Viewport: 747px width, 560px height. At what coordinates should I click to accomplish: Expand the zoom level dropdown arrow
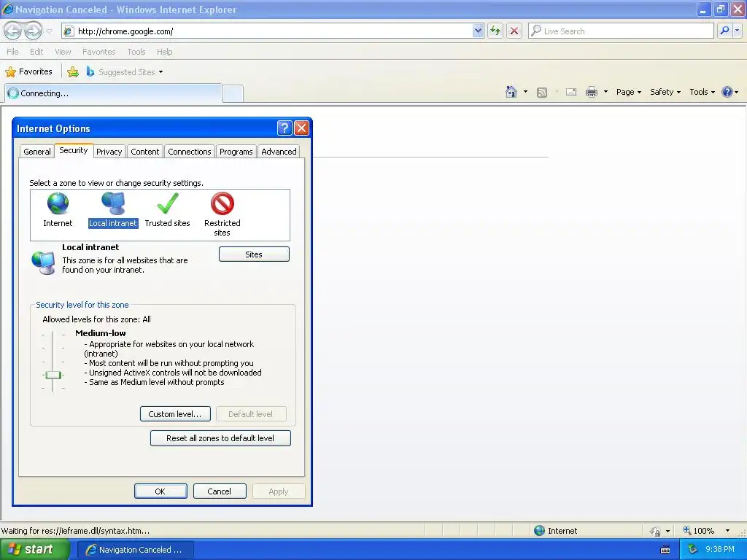pyautogui.click(x=727, y=531)
